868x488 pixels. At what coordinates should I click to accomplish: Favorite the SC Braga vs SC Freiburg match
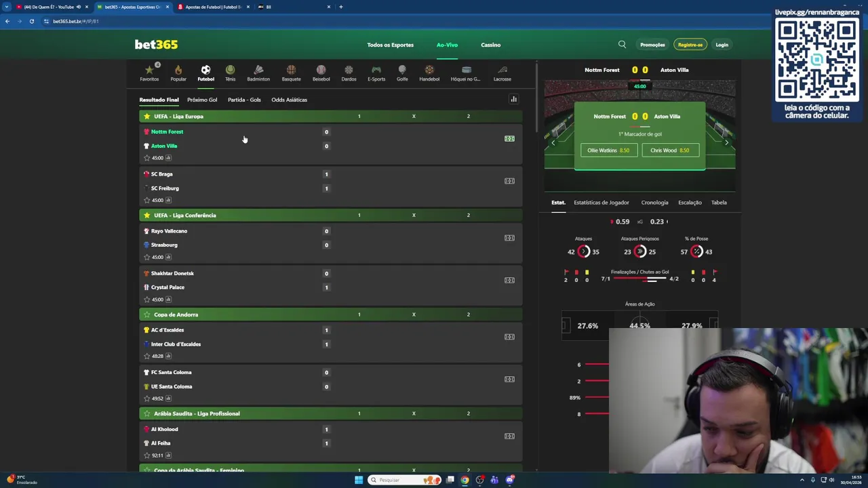tap(146, 200)
